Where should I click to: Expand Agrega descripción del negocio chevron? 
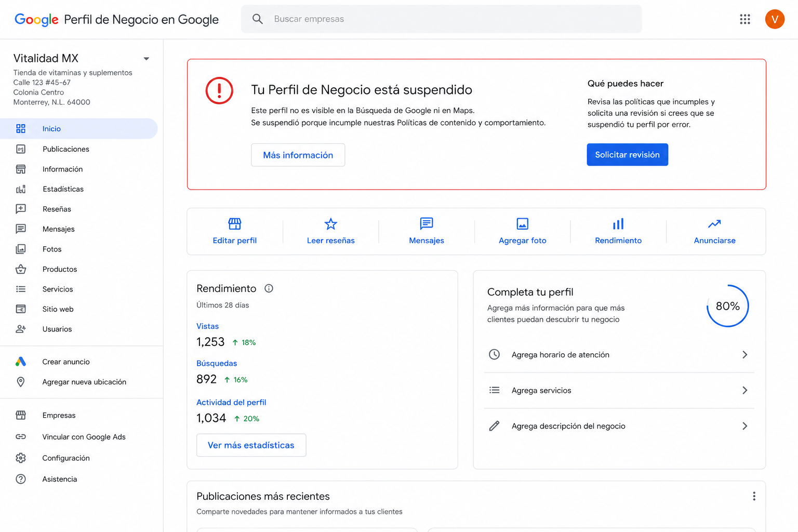coord(744,426)
